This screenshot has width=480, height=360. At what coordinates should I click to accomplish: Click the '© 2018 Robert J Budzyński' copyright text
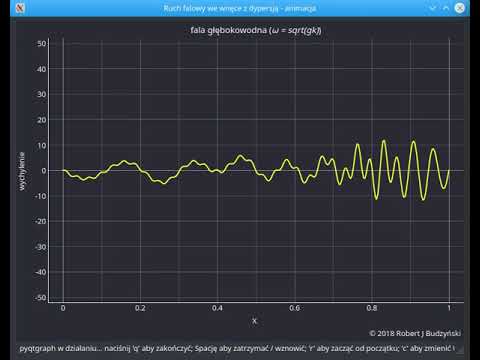tap(415, 333)
